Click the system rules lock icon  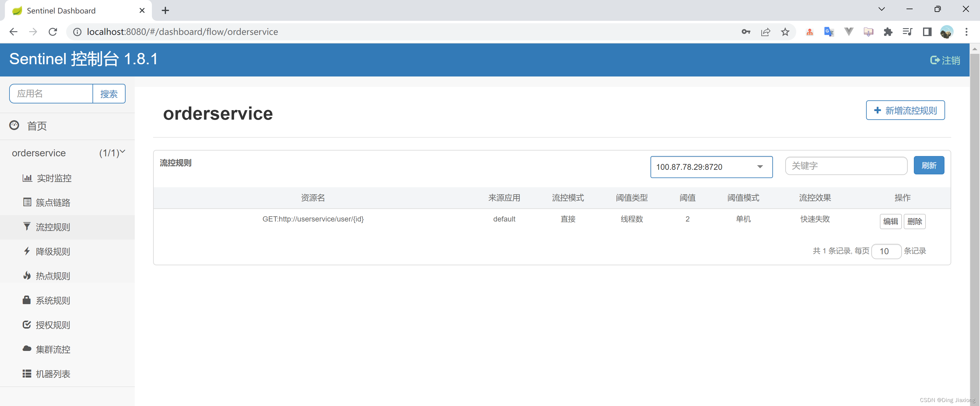tap(27, 300)
